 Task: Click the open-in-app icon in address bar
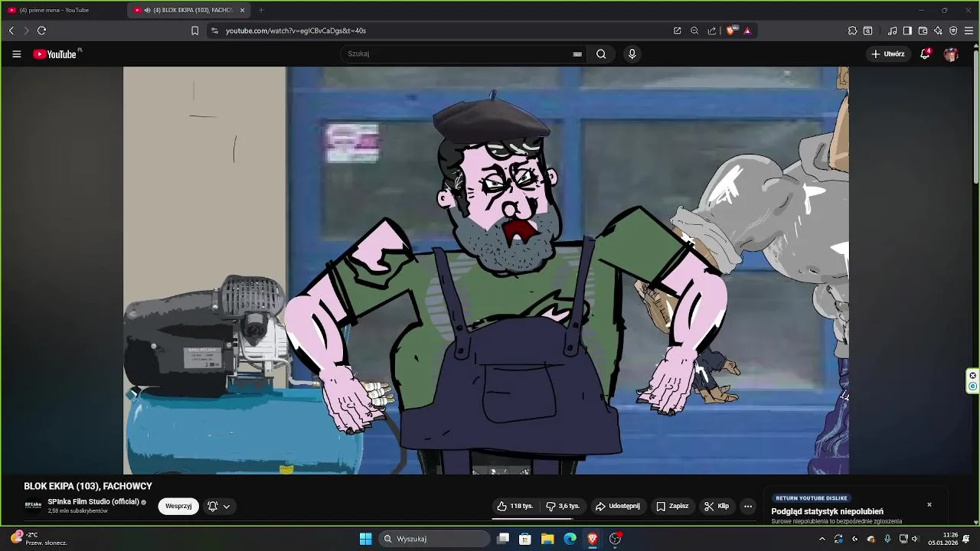pos(677,31)
